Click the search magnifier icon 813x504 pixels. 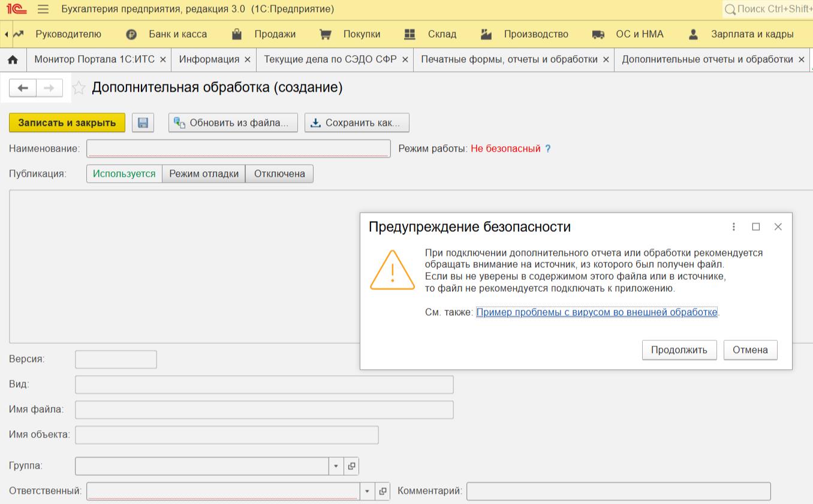(x=730, y=9)
